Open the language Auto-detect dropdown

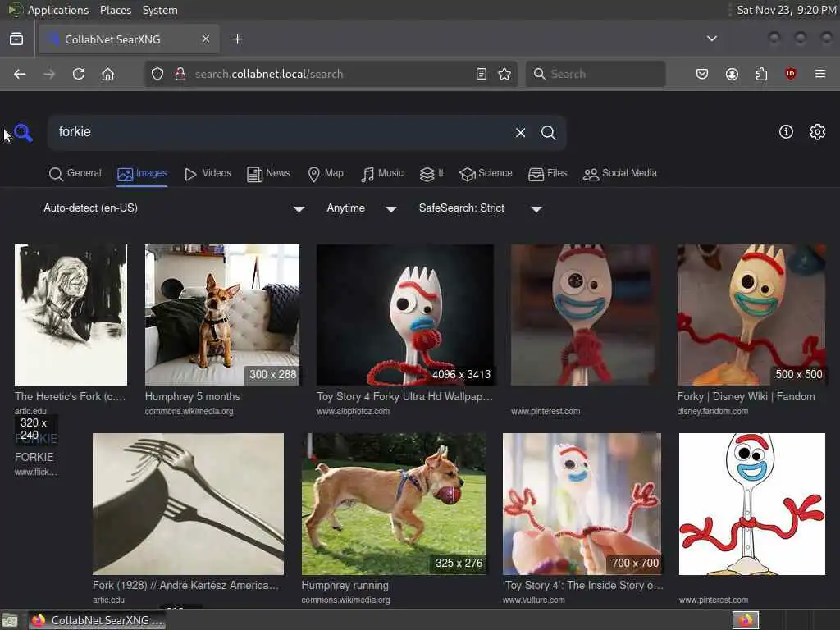tap(173, 208)
